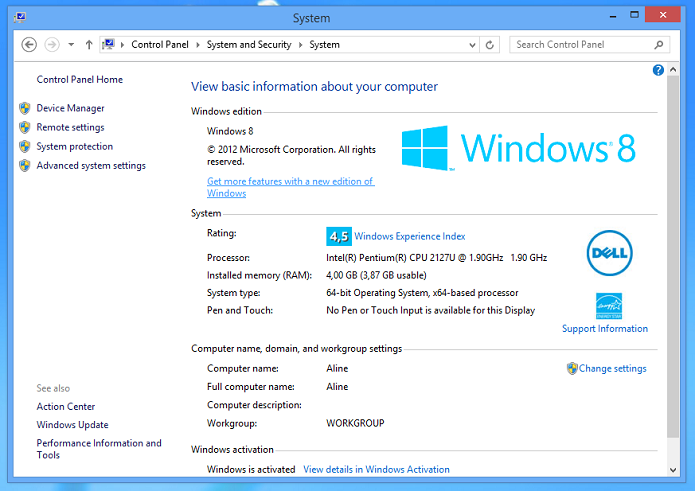Click the processor value Intel(R) Pentium(R) CPU 2127U

[437, 258]
